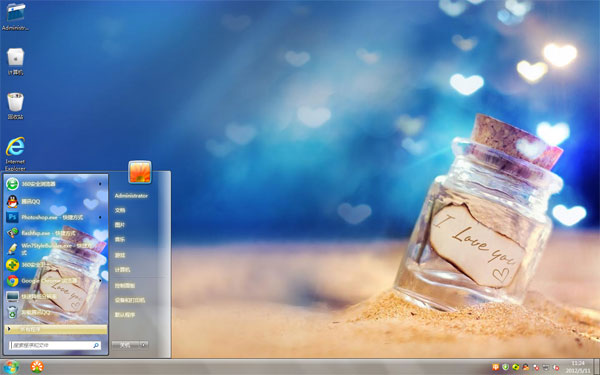Open the recycle-bin uninstall QQ entry
Viewport: 600px width, 375px height.
pyautogui.click(x=55, y=312)
